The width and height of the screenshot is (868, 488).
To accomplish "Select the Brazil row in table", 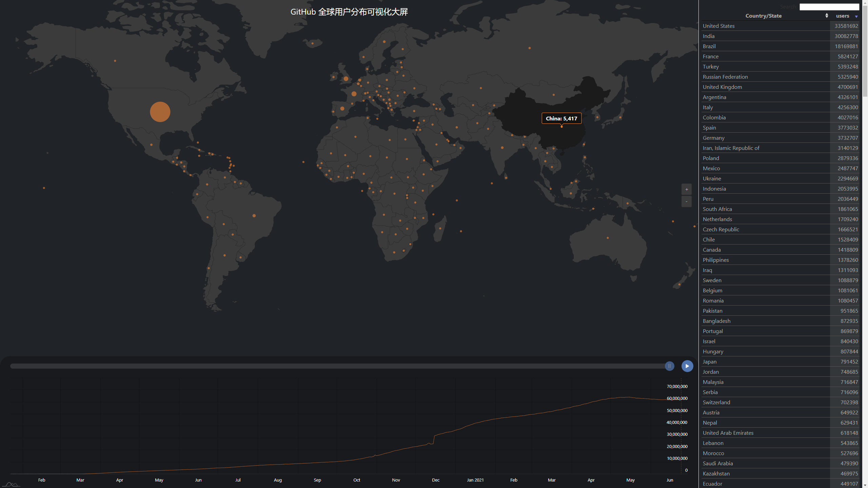I will (780, 46).
